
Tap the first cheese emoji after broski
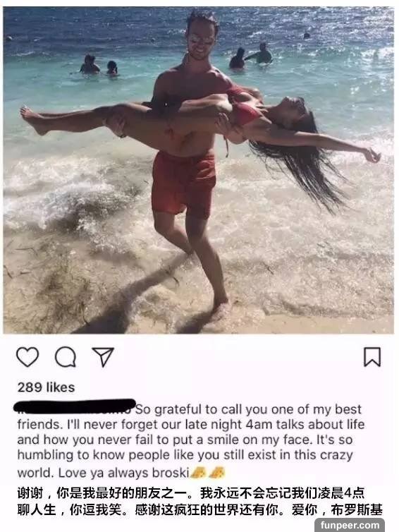click(198, 472)
